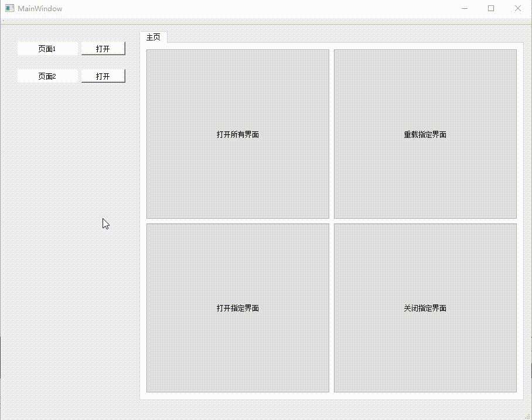
Task: Open 页面2 with its 打开 button
Action: [x=103, y=76]
